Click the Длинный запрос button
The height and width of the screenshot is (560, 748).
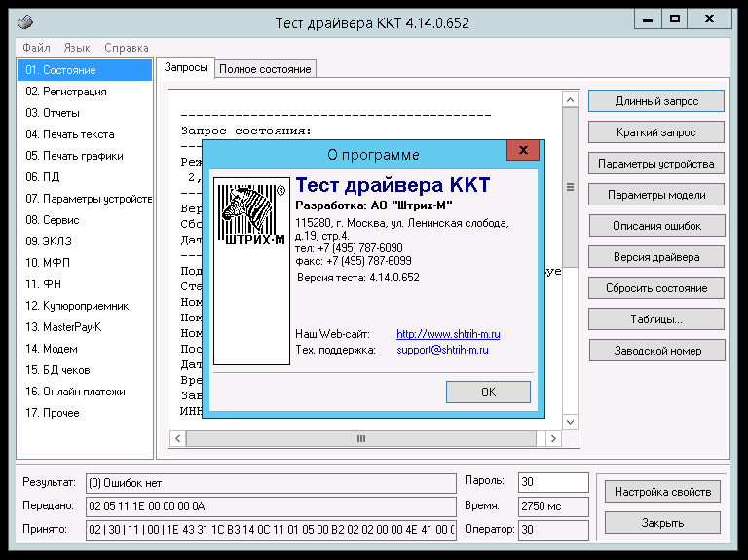click(x=656, y=101)
